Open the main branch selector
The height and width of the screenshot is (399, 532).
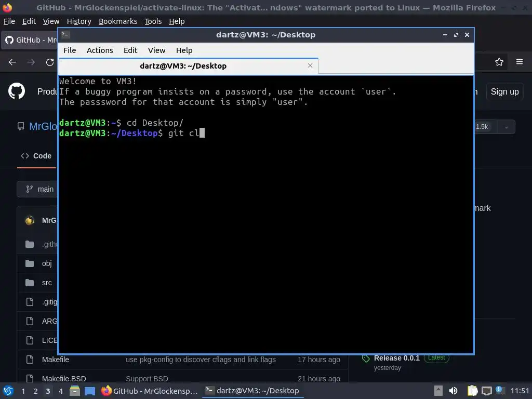[x=37, y=189]
